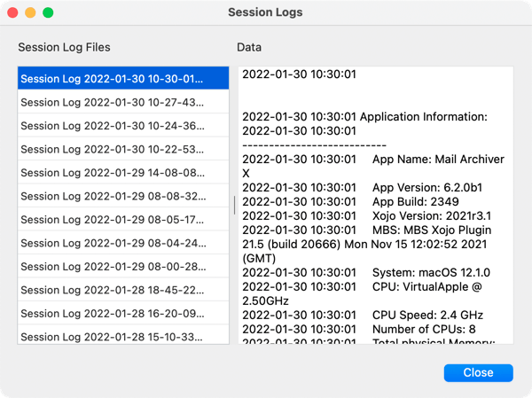
Task: Minimize the window with yellow button
Action: [x=30, y=12]
